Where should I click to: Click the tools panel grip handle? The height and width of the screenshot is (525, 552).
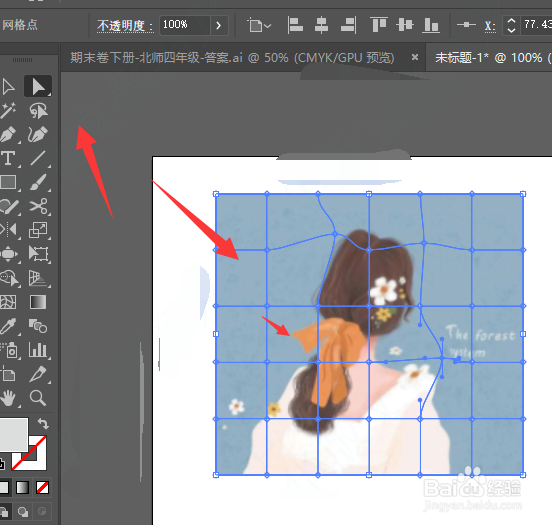click(x=23, y=60)
